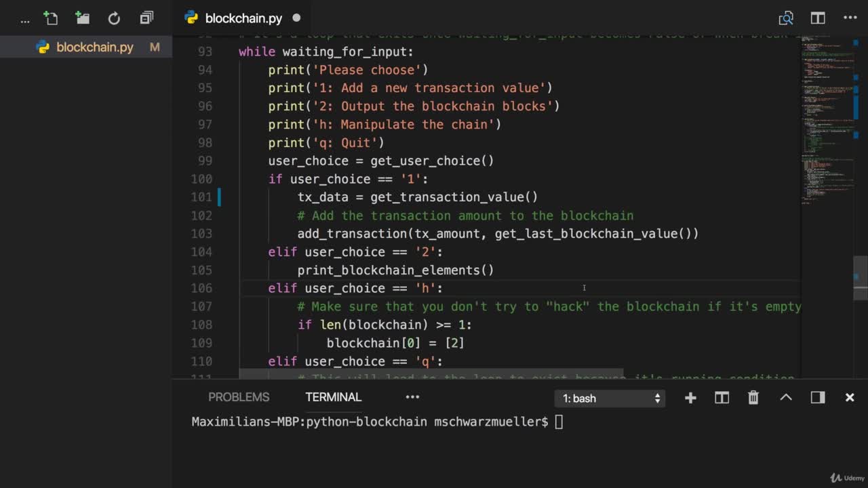This screenshot has height=488, width=868.
Task: Click 'add_transaction' call on line 103
Action: (352, 234)
